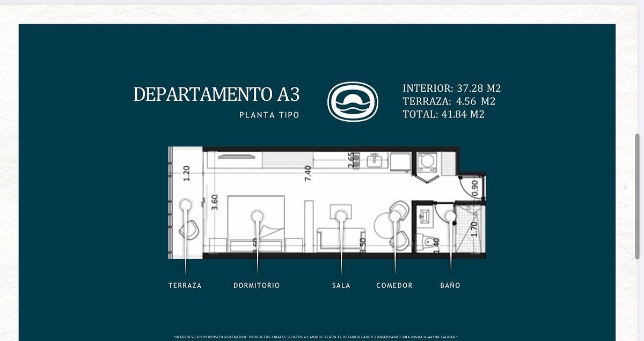Click the SALA marker circle on the floor plan
The width and height of the screenshot is (644, 341).
click(x=341, y=216)
